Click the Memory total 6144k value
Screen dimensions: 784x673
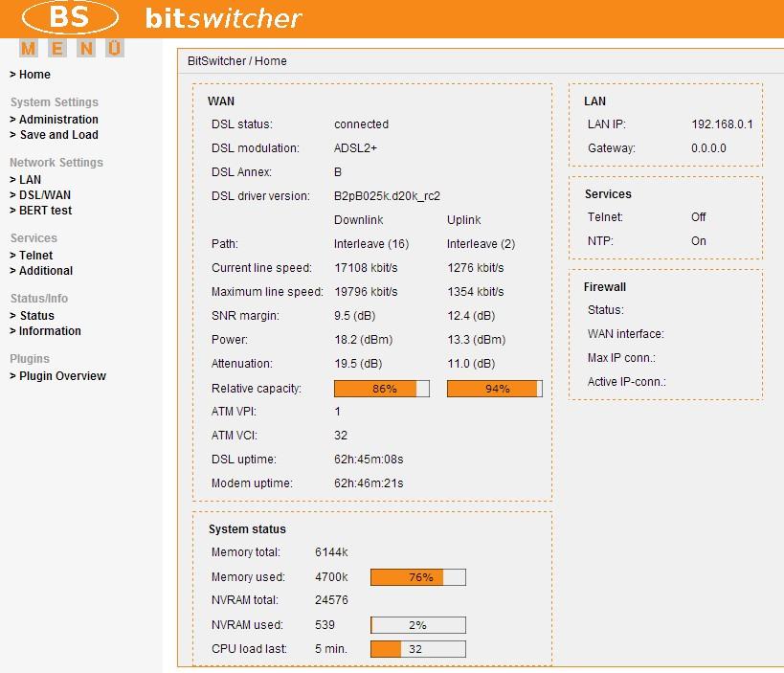[x=331, y=552]
